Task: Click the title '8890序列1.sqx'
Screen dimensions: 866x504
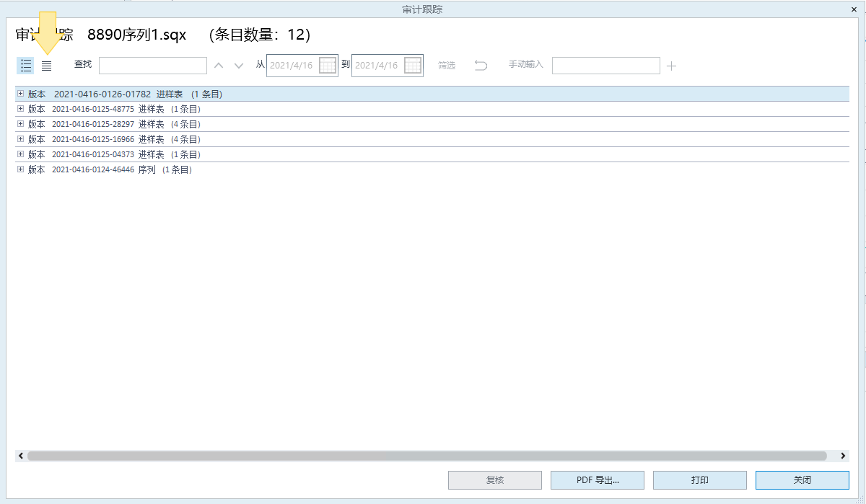Action: pyautogui.click(x=136, y=35)
